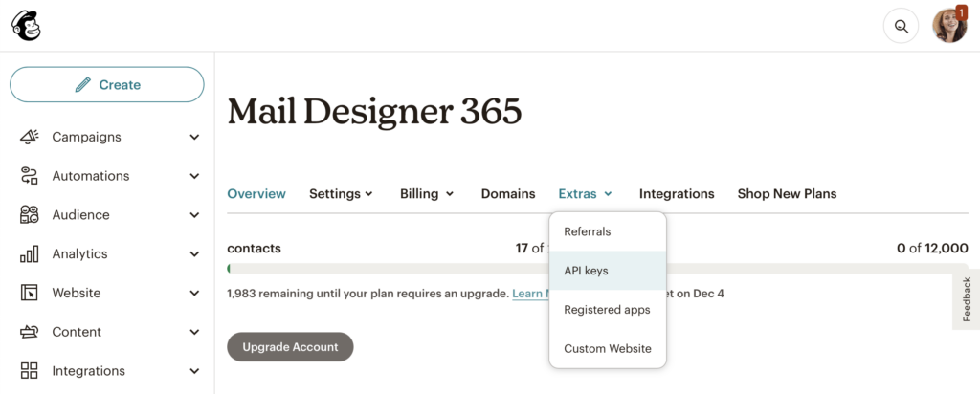Expand the Audience sidebar chevron
This screenshot has height=394, width=980.
(x=194, y=215)
